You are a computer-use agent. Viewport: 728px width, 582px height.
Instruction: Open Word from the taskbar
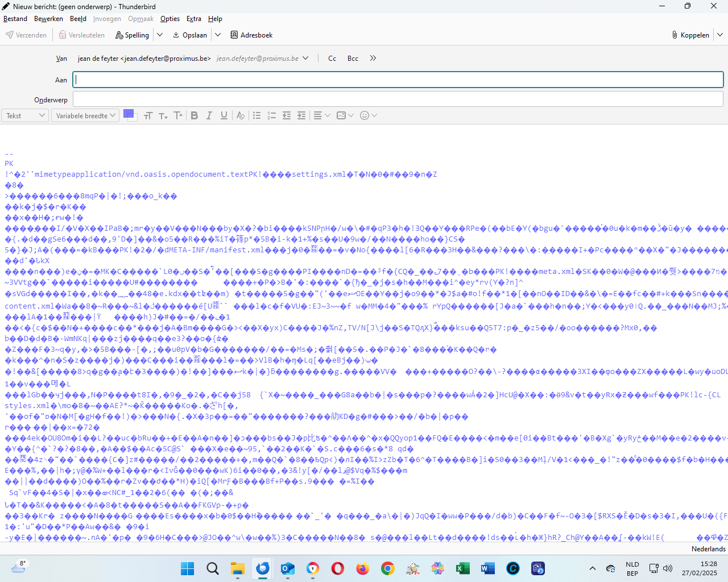488,568
